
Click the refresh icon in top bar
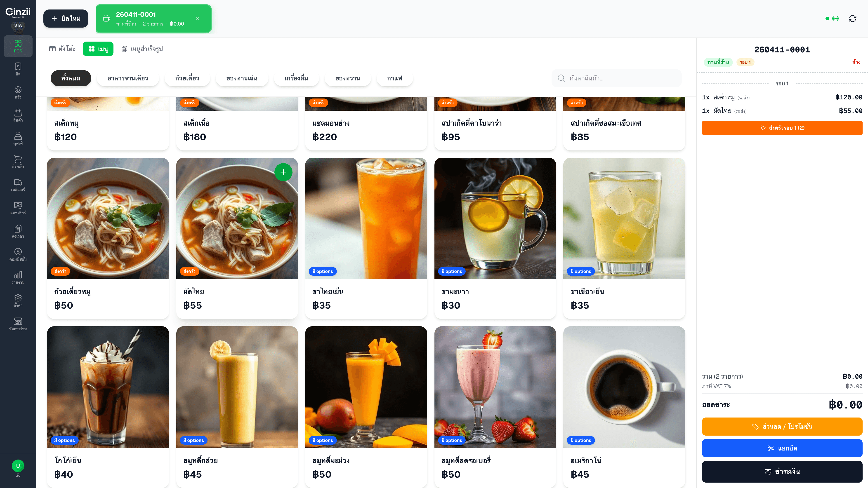(x=852, y=19)
